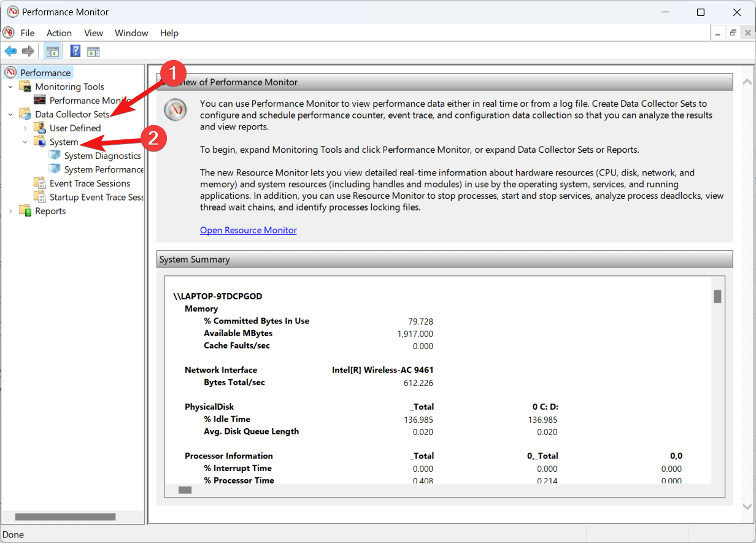The height and width of the screenshot is (543, 756).
Task: Click the navigation pane horizontal scrollbar
Action: click(65, 517)
